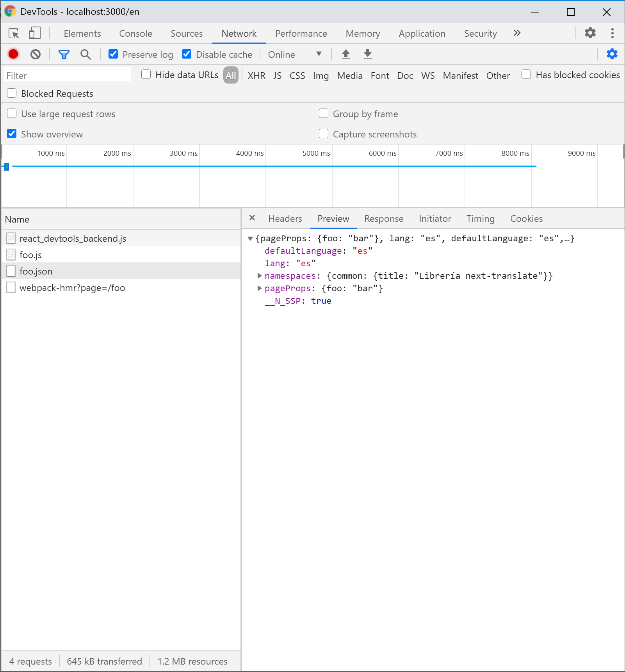Expand the pageProps object in preview
Image resolution: width=625 pixels, height=672 pixels.
[x=260, y=288]
